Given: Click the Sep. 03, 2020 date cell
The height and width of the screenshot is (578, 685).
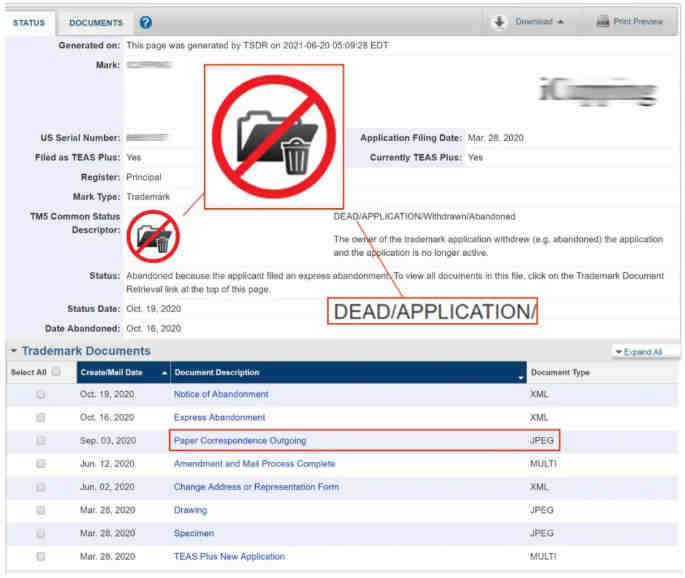Looking at the screenshot, I should pyautogui.click(x=108, y=441).
